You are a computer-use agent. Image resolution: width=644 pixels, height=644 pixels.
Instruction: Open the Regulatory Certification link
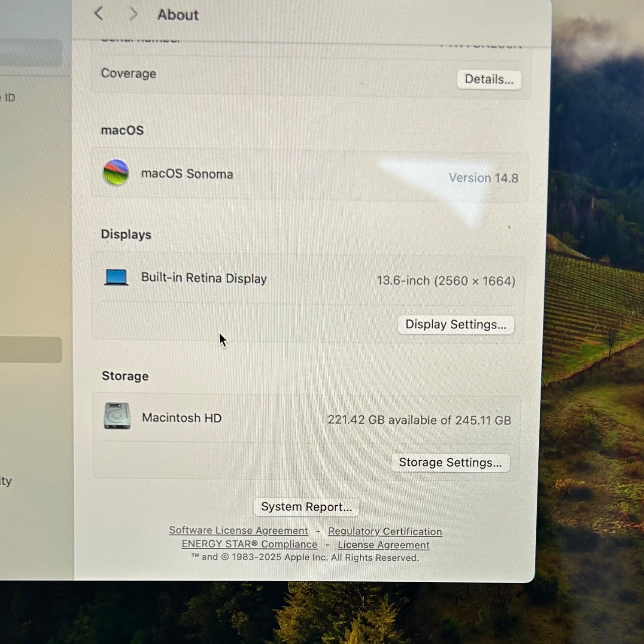(x=385, y=532)
